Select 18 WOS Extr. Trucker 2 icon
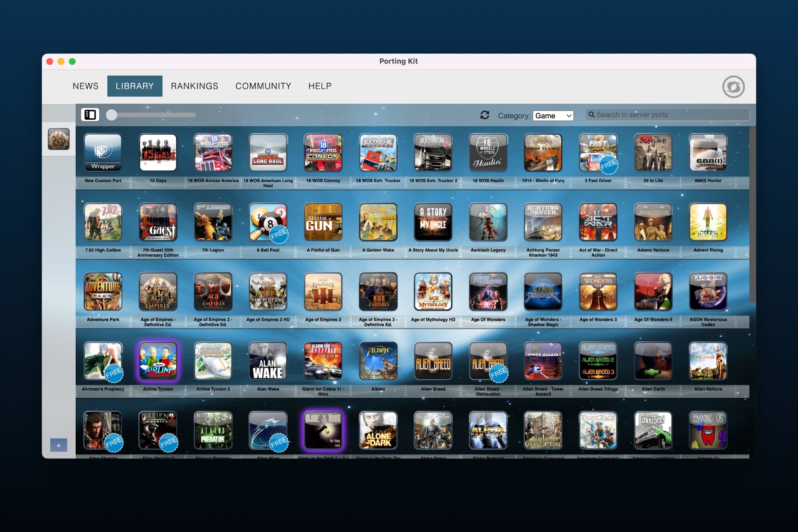This screenshot has width=798, height=532. pos(433,153)
